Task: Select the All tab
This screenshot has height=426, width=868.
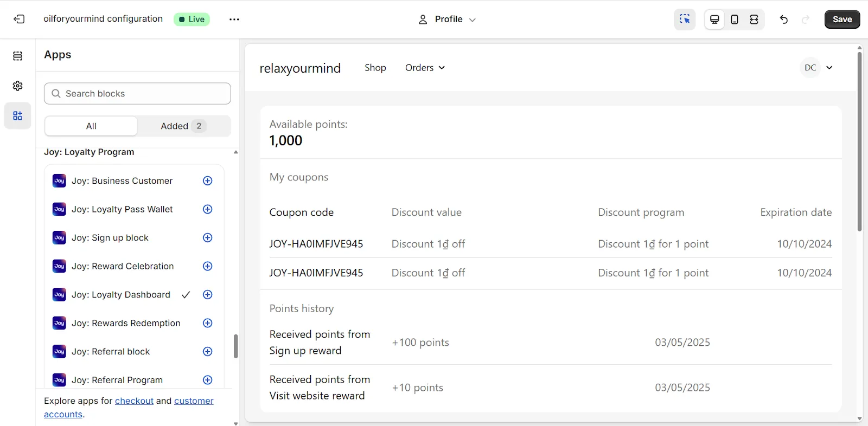Action: [91, 126]
